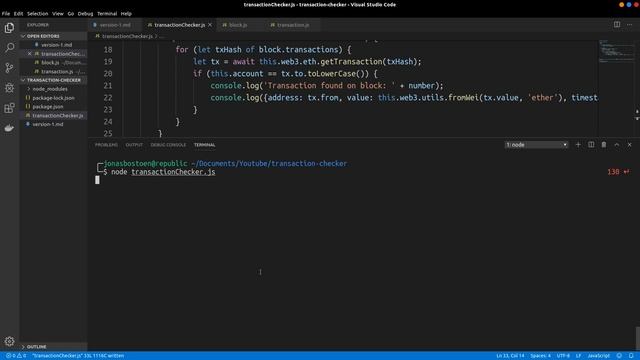Select block.js in Open Editors
Viewport: 640px width, 360px height.
click(x=53, y=62)
